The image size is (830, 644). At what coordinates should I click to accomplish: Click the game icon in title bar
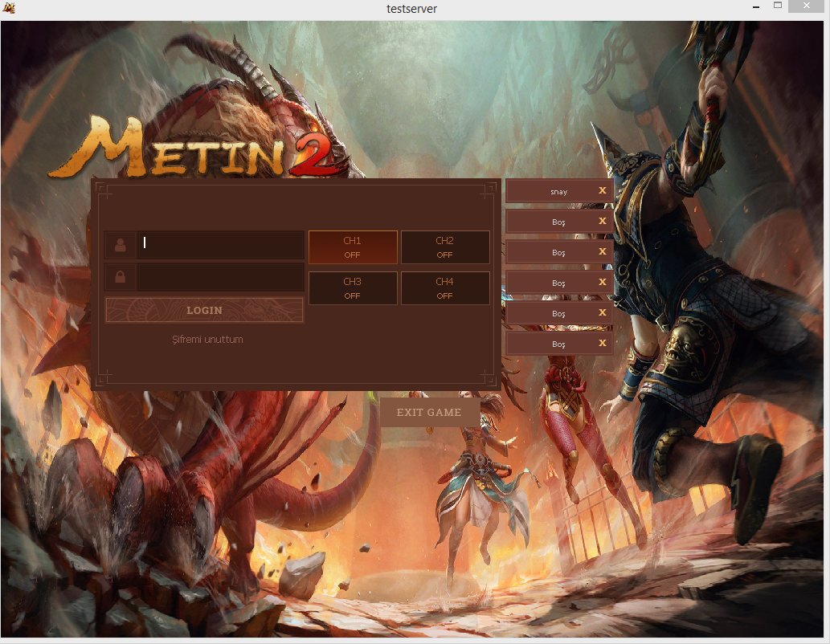click(9, 8)
